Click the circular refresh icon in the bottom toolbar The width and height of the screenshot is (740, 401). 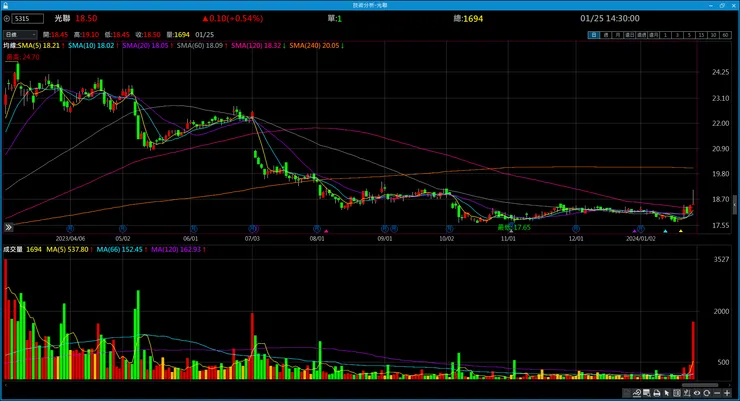pyautogui.click(x=706, y=393)
